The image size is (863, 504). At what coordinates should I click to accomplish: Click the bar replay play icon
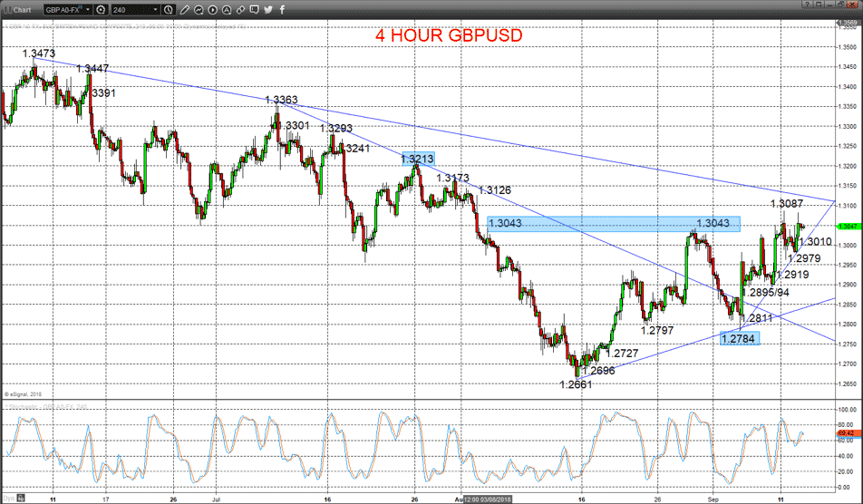point(212,10)
